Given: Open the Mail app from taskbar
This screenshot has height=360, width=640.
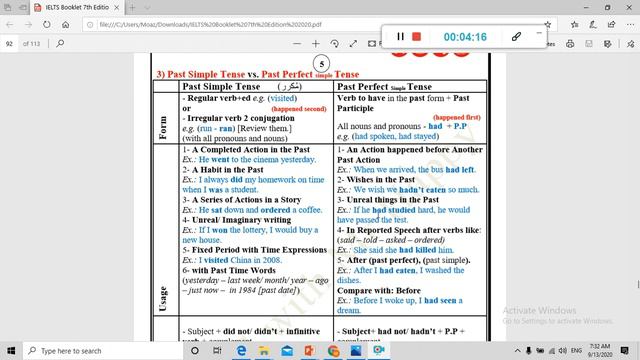Looking at the screenshot, I should point(287,351).
